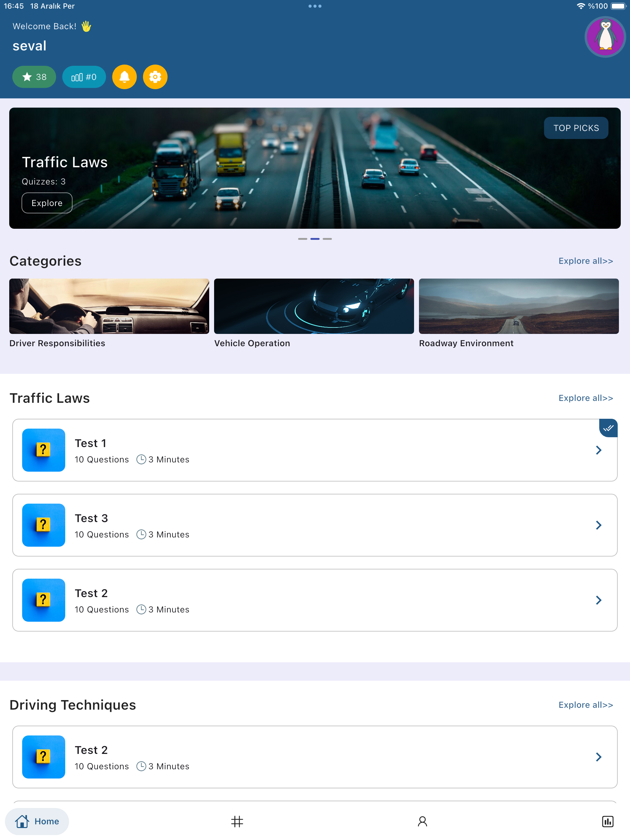Tap the completed checkmark on Test 1
The height and width of the screenshot is (840, 630).
pos(608,428)
